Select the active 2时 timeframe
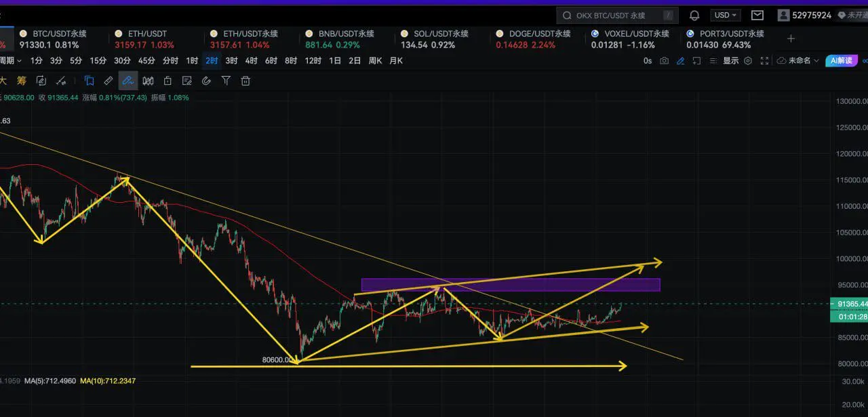The height and width of the screenshot is (417, 868). pyautogui.click(x=212, y=60)
